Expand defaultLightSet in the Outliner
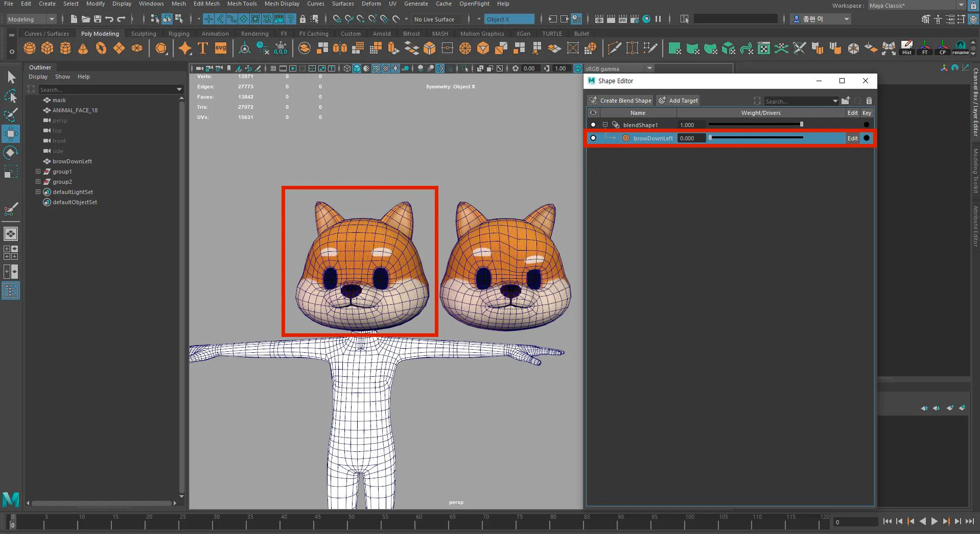This screenshot has width=980, height=534. pos(38,192)
